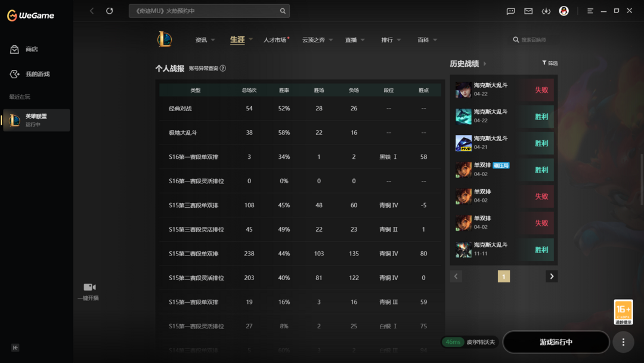The width and height of the screenshot is (644, 363).
Task: Expand the 云顶之弈 dropdown
Action: click(330, 40)
